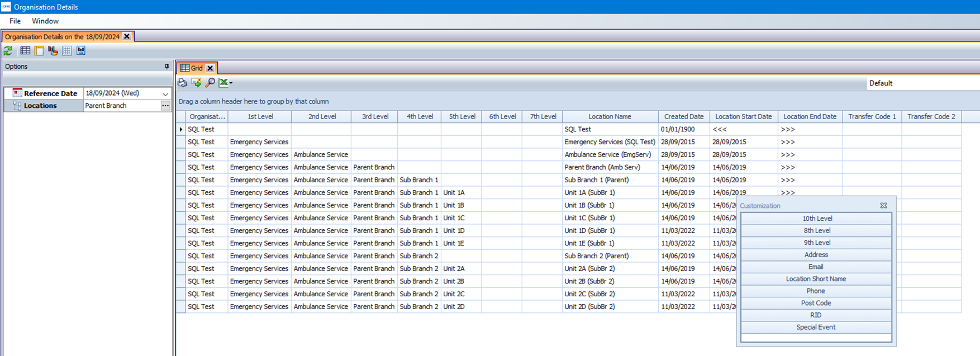Screen dimensions: 980x356
Task: Pin the Options panel
Action: (x=166, y=67)
